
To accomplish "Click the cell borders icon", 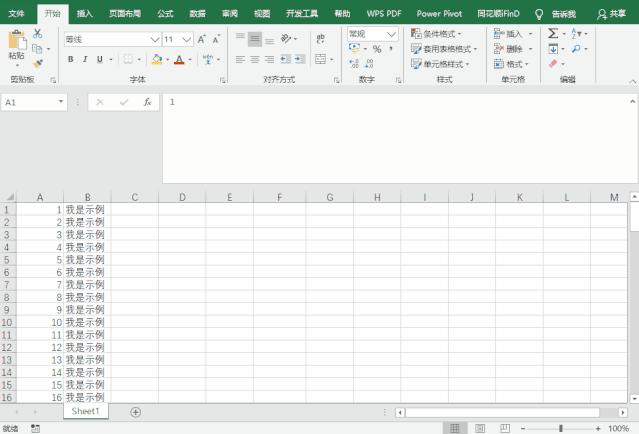I will 128,59.
